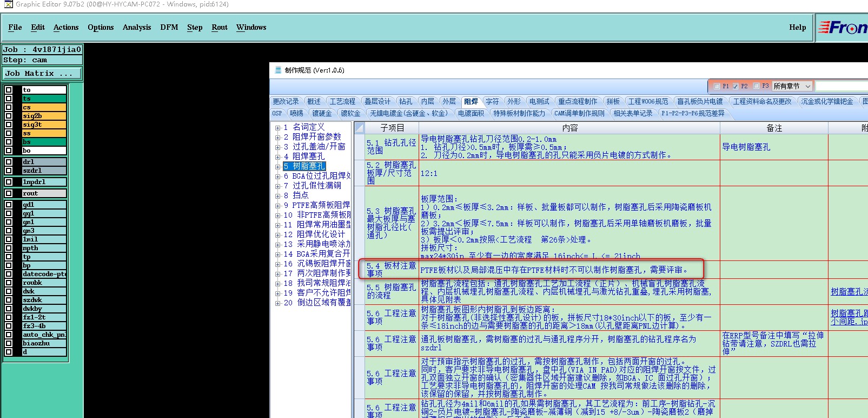This screenshot has height=418, width=868.
Task: Toggle the checkbox for layer ts
Action: click(x=9, y=99)
